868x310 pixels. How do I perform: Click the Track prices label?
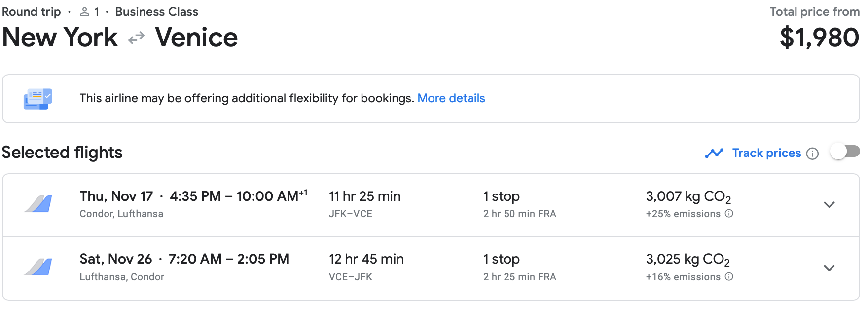[x=766, y=153]
